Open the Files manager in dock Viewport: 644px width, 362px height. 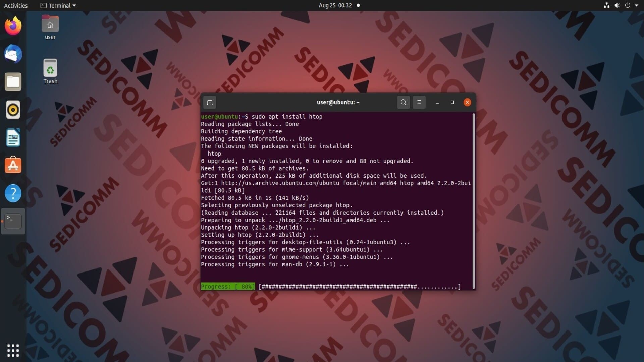(x=13, y=82)
